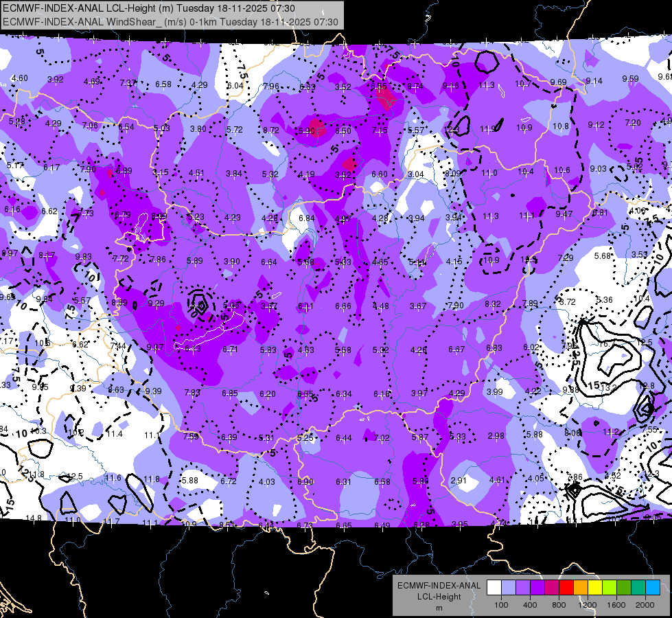Click the map value 3.92
Image resolution: width=672 pixels, height=618 pixels.
point(56,80)
